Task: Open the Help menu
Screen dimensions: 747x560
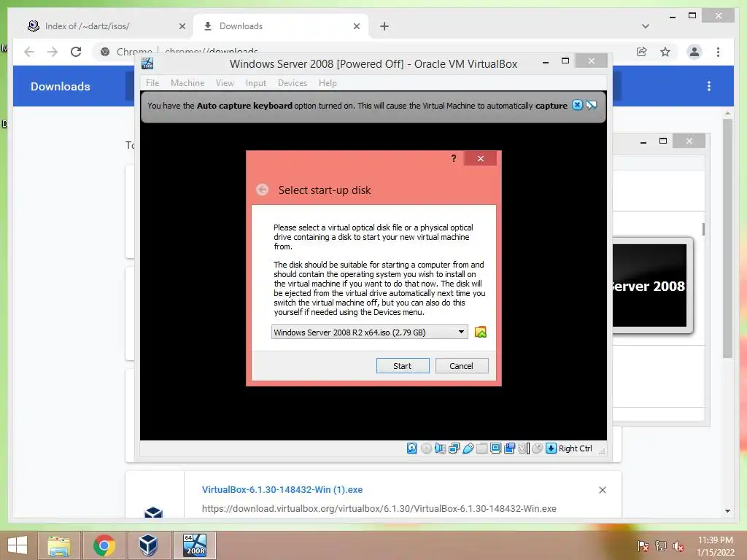Action: coord(328,83)
